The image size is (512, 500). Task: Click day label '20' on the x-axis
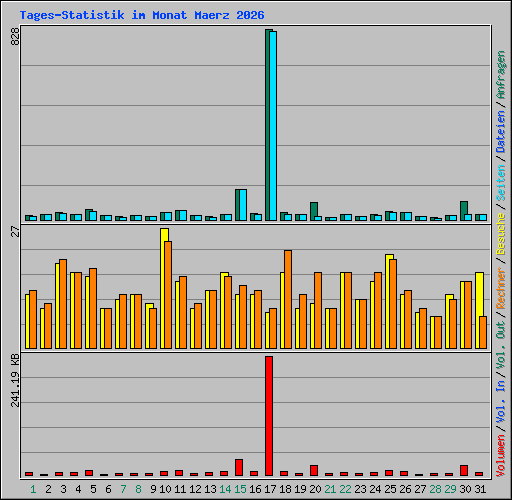[315, 489]
